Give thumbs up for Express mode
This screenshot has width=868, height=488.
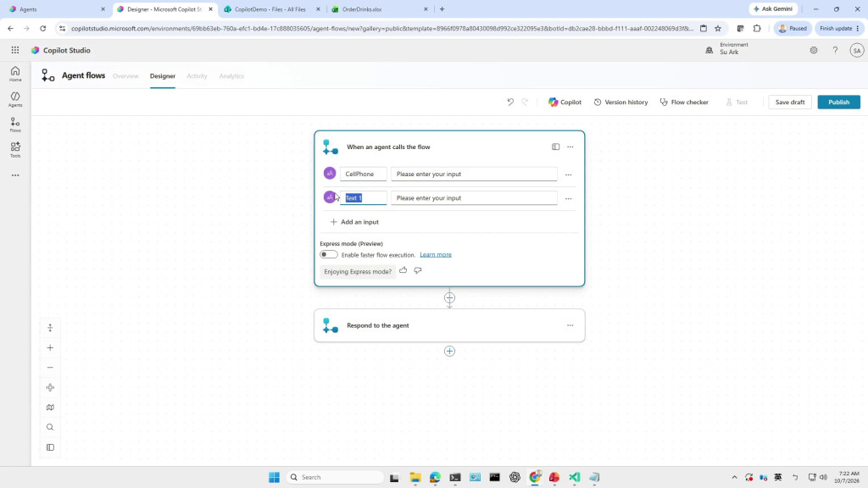pos(403,270)
